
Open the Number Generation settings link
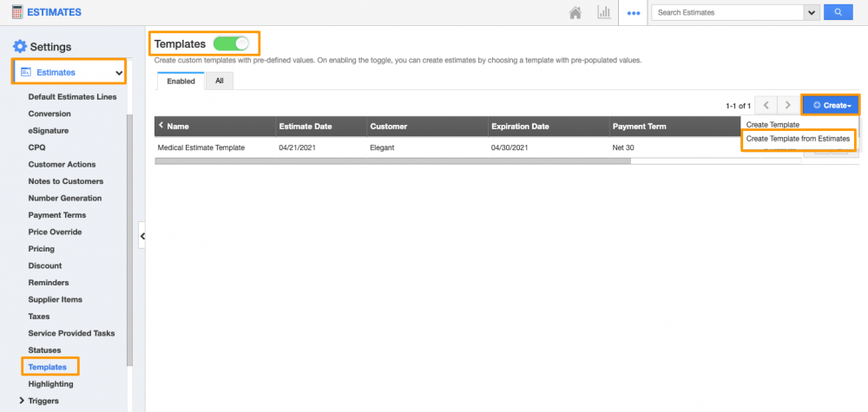tap(65, 199)
